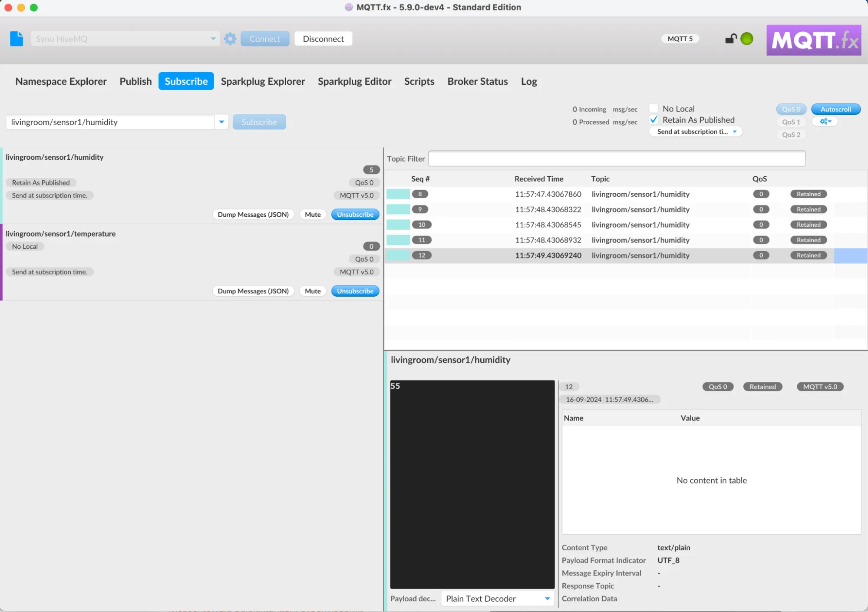Select QoS 0 subscription option

coord(791,109)
